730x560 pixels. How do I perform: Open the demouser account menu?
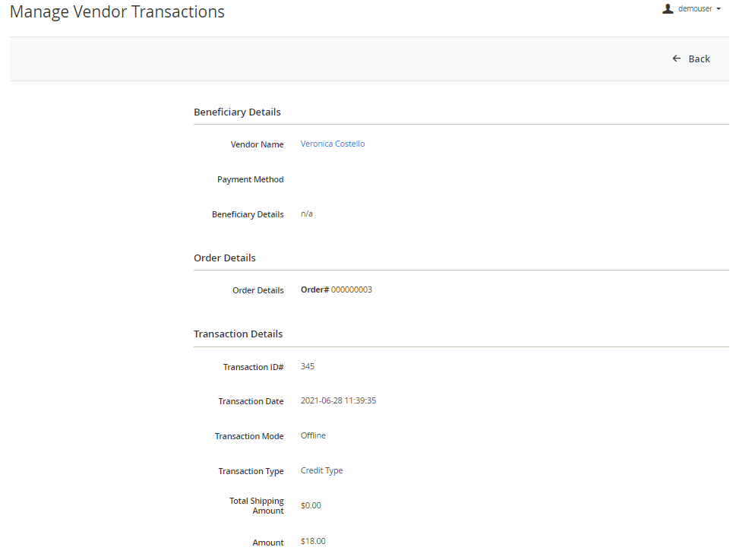pos(694,9)
